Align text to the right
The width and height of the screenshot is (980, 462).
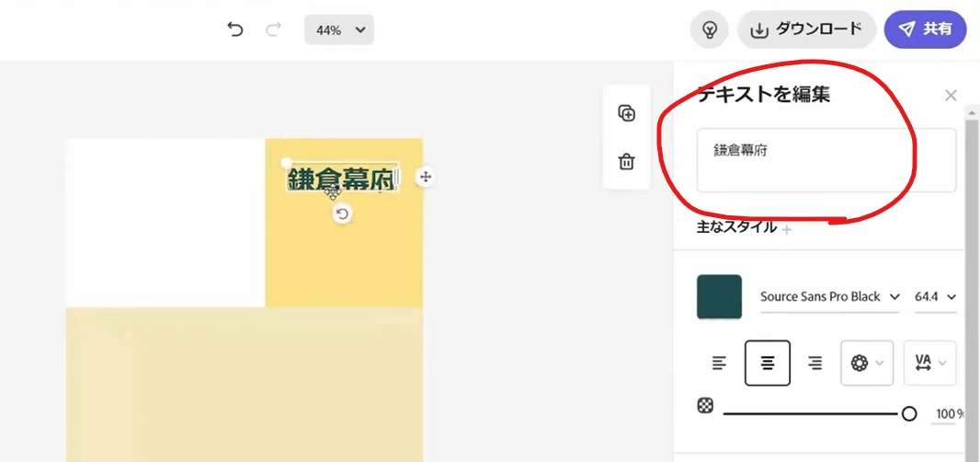(815, 363)
